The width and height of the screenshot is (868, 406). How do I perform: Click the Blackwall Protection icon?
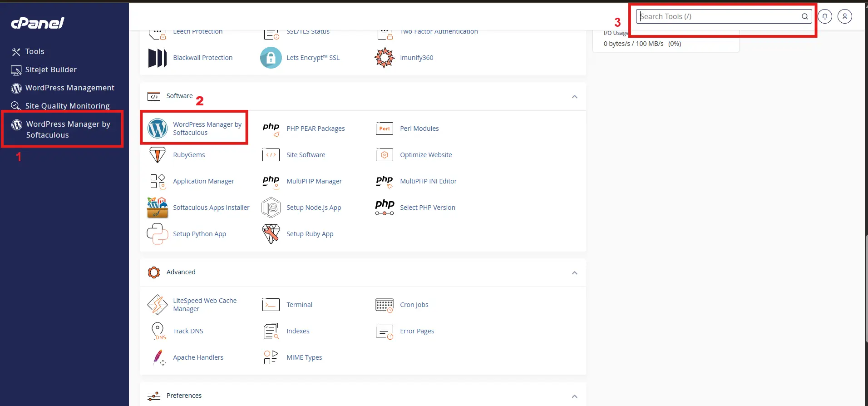[158, 58]
